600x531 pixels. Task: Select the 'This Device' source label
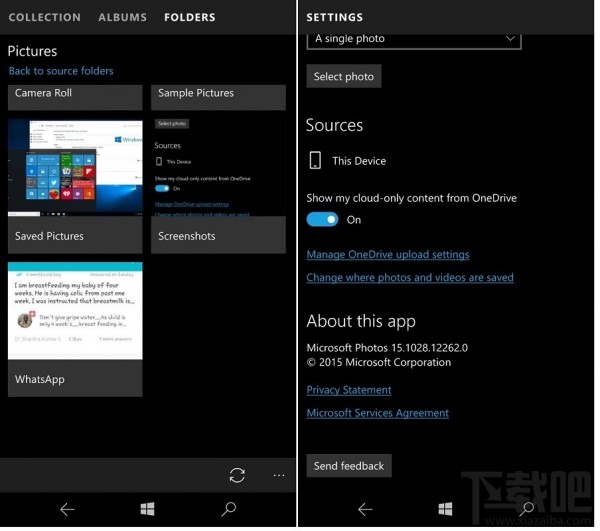click(359, 161)
